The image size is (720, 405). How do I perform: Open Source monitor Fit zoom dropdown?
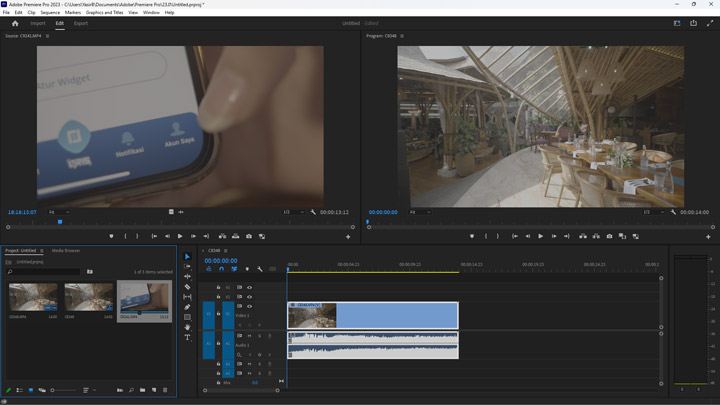(x=59, y=212)
